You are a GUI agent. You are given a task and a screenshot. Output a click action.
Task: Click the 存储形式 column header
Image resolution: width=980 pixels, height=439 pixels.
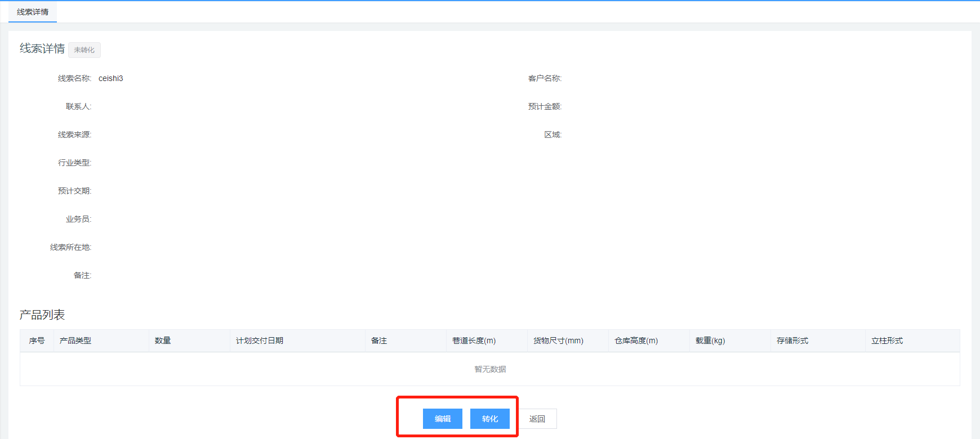[792, 341]
